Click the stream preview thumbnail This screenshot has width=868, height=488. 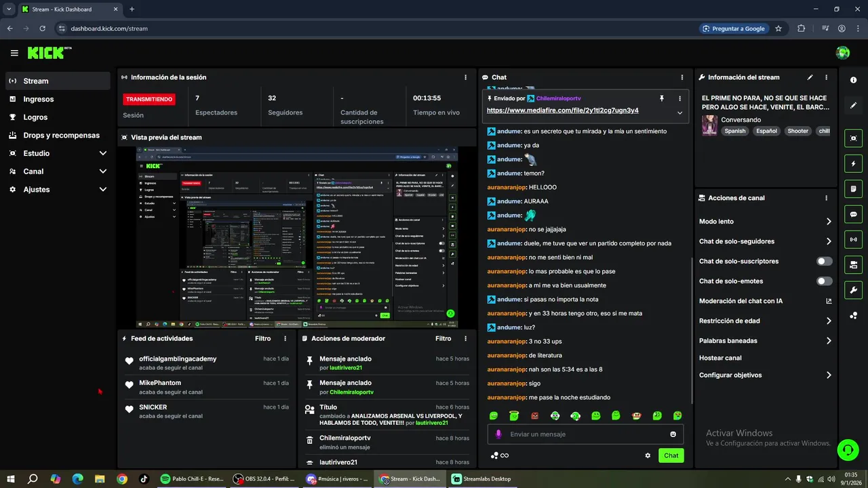click(x=296, y=237)
